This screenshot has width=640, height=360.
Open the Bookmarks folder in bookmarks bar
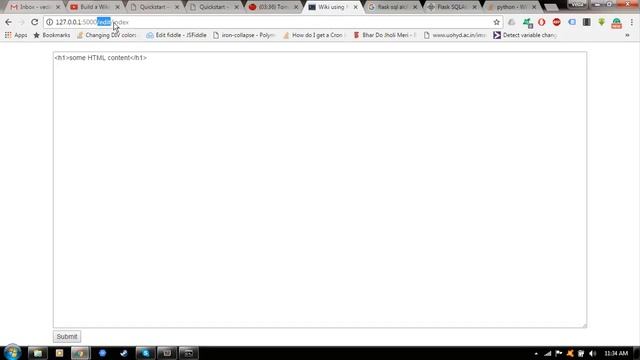tap(52, 36)
